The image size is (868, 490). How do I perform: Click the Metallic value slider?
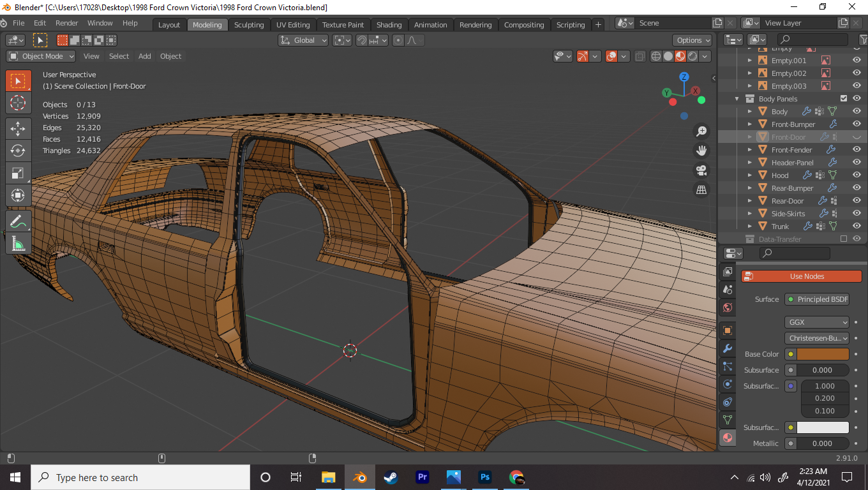[823, 443]
